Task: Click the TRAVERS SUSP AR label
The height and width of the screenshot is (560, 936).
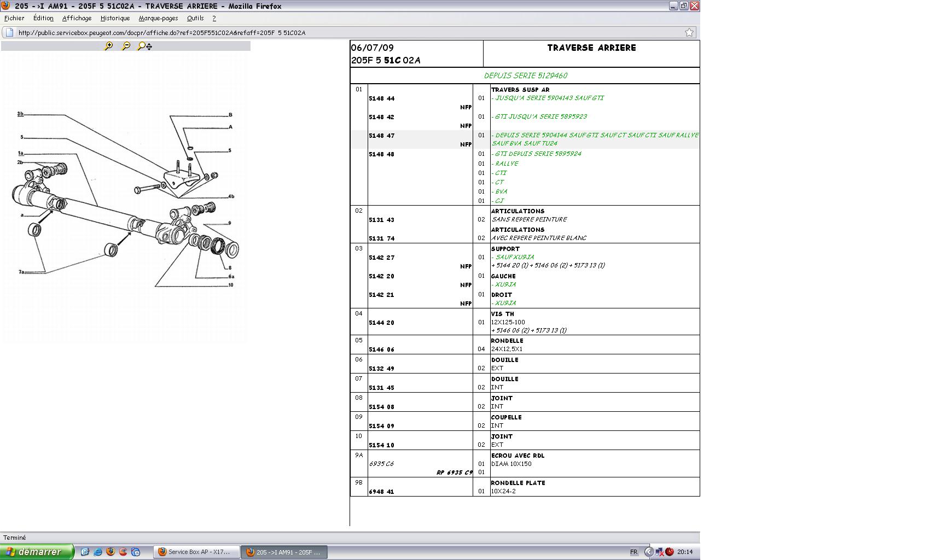Action: pyautogui.click(x=520, y=90)
